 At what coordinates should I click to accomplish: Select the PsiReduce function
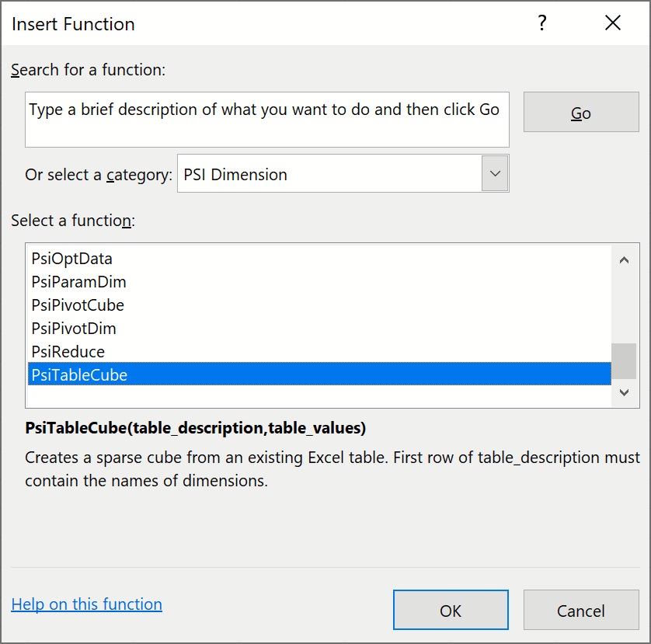click(x=68, y=352)
